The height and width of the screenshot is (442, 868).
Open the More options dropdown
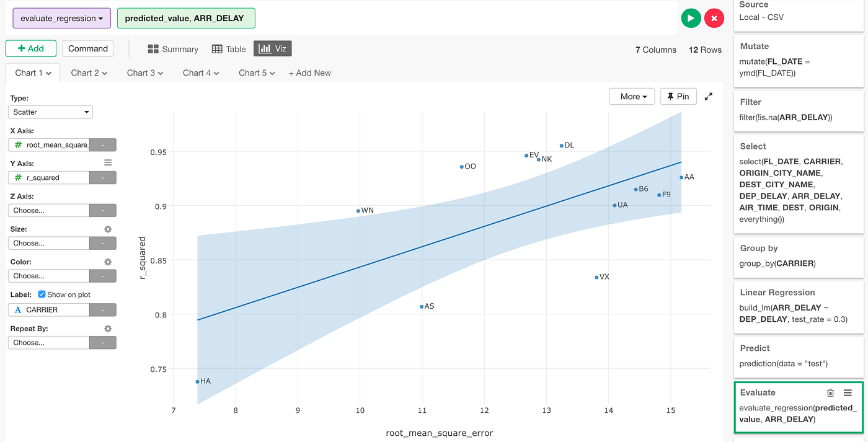coord(632,96)
